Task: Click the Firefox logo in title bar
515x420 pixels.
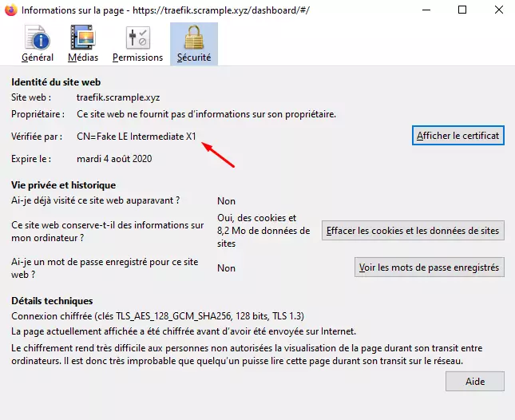Action: pyautogui.click(x=11, y=10)
